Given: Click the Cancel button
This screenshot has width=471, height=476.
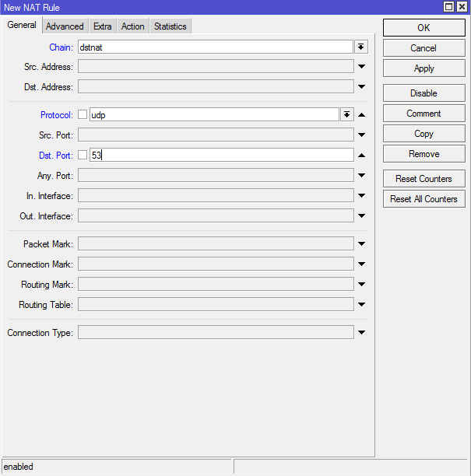Looking at the screenshot, I should point(424,48).
